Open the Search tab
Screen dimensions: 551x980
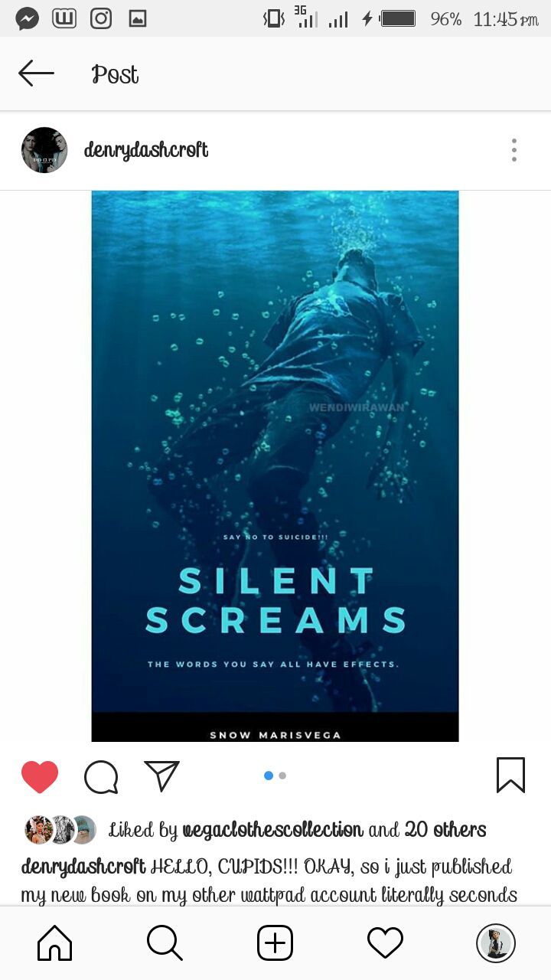click(x=165, y=942)
